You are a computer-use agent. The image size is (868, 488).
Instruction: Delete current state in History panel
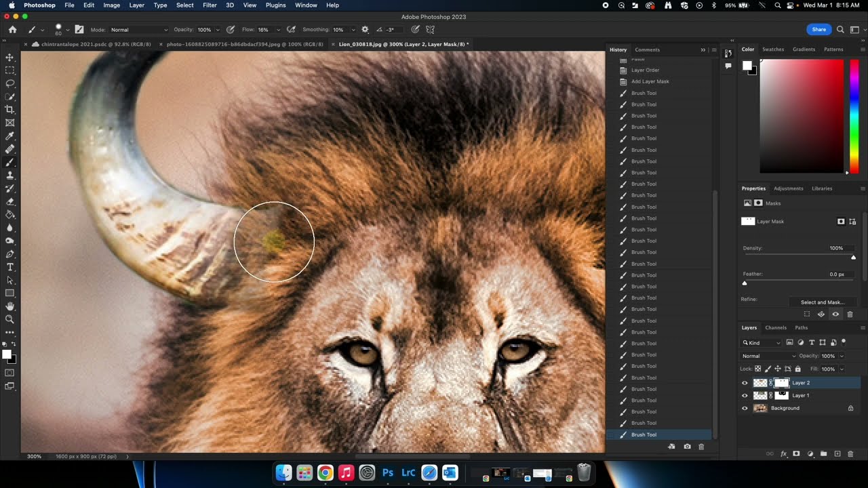(701, 447)
